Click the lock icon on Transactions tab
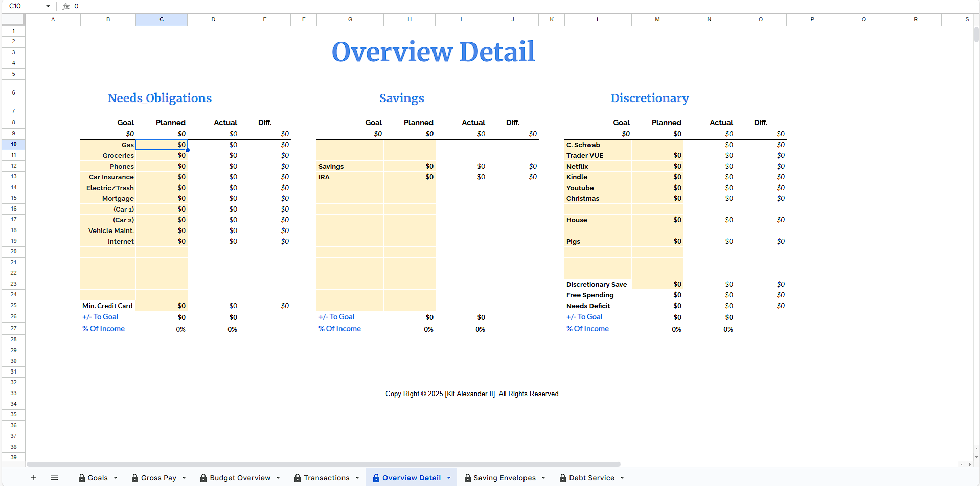 298,478
